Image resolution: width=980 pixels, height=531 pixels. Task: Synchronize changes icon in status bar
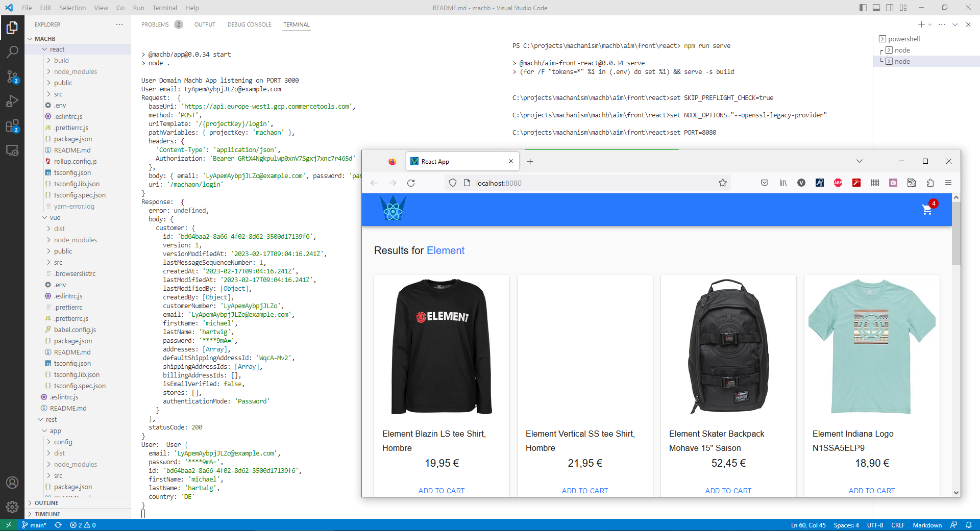(58, 525)
